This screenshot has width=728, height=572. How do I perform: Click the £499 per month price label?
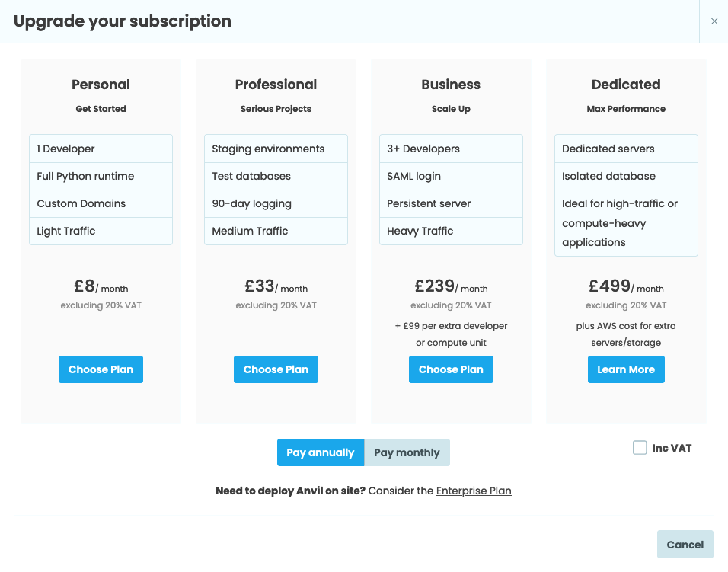626,285
